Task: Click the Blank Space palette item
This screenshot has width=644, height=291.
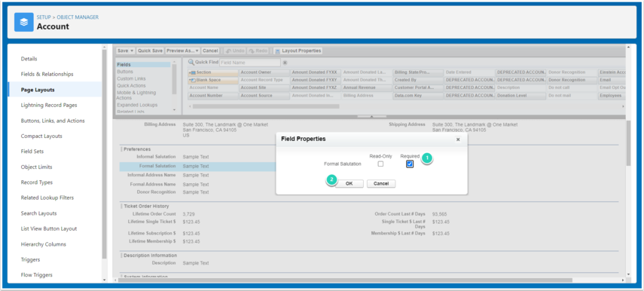Action: click(x=212, y=80)
